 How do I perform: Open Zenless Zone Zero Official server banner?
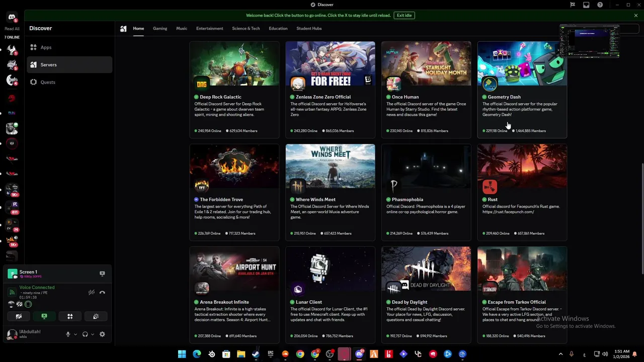pyautogui.click(x=330, y=63)
